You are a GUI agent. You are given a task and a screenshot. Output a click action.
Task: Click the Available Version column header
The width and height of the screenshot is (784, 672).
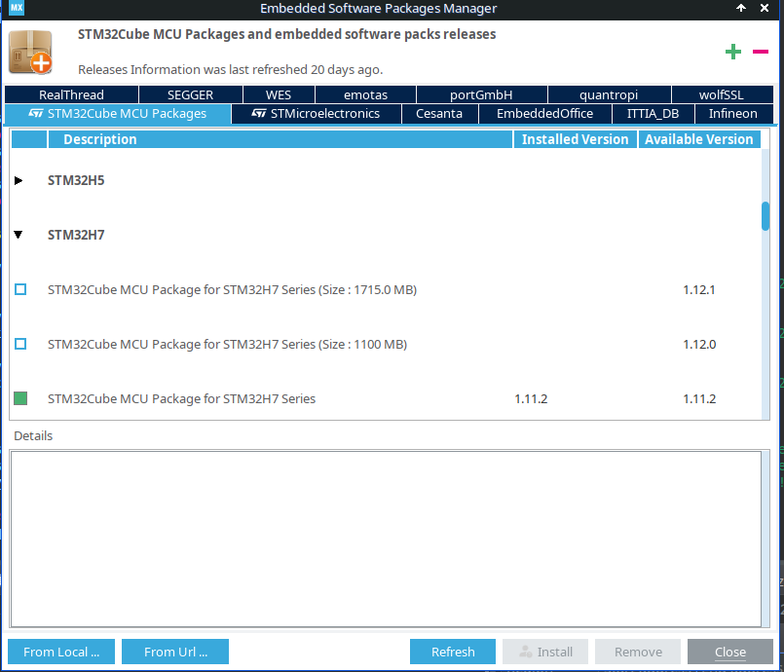(x=699, y=139)
